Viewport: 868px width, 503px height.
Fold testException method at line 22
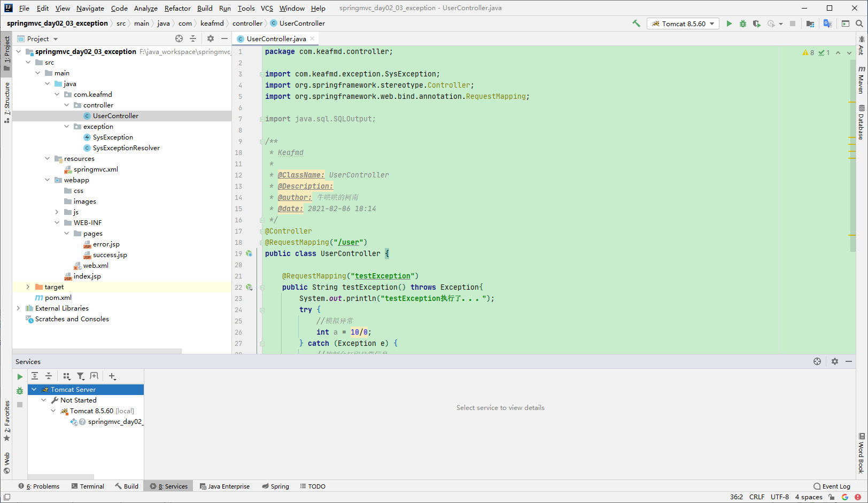point(262,288)
